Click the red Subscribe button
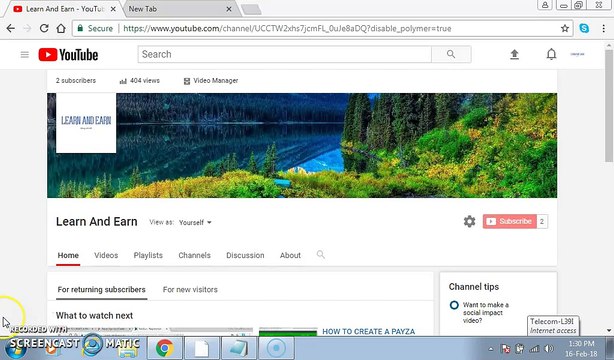The image size is (614, 360). point(509,221)
